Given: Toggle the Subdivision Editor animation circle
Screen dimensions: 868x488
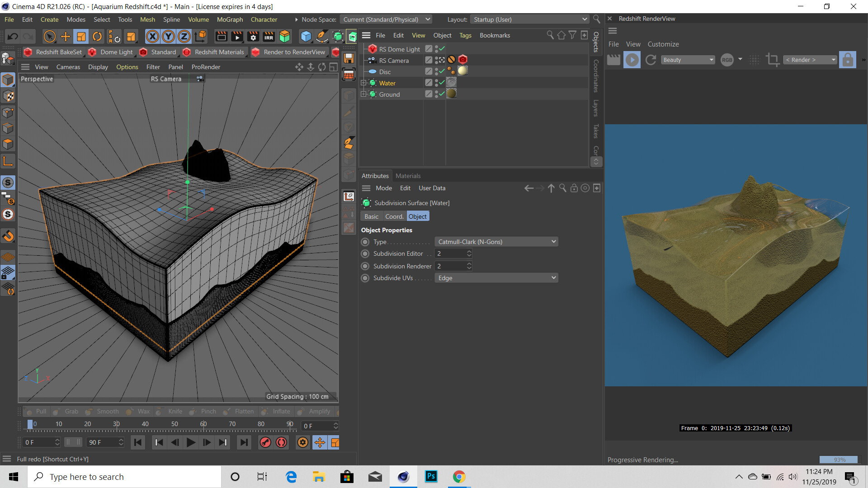Looking at the screenshot, I should pos(365,253).
